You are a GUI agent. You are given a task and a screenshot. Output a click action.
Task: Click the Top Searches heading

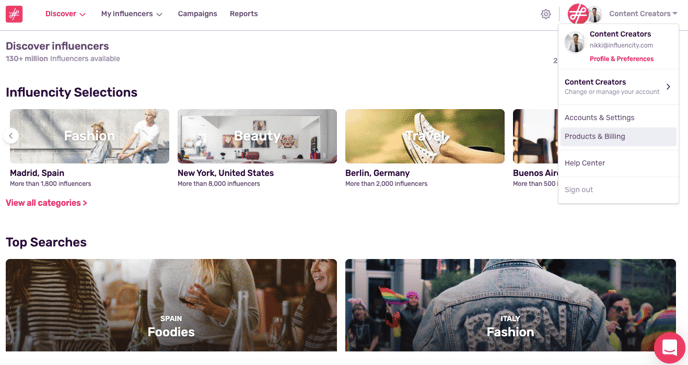46,242
